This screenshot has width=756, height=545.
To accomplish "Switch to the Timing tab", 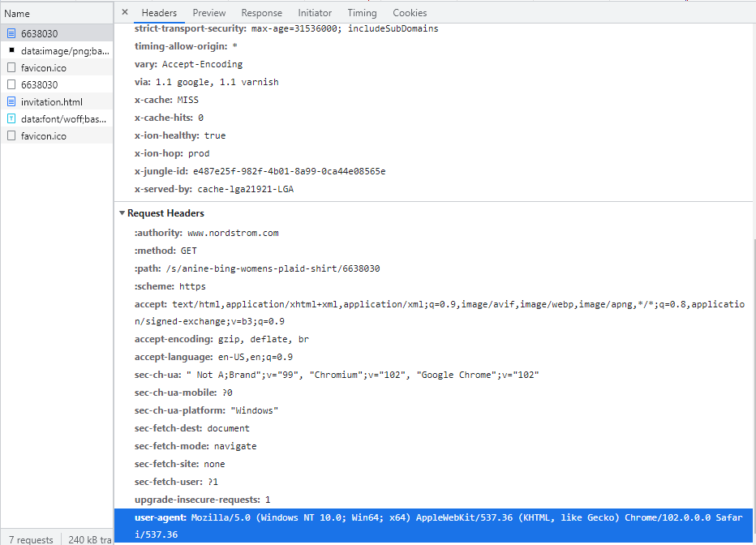I will click(362, 13).
